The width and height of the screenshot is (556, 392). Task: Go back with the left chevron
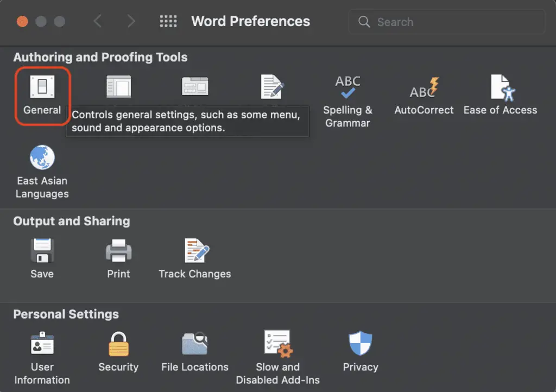click(x=98, y=21)
